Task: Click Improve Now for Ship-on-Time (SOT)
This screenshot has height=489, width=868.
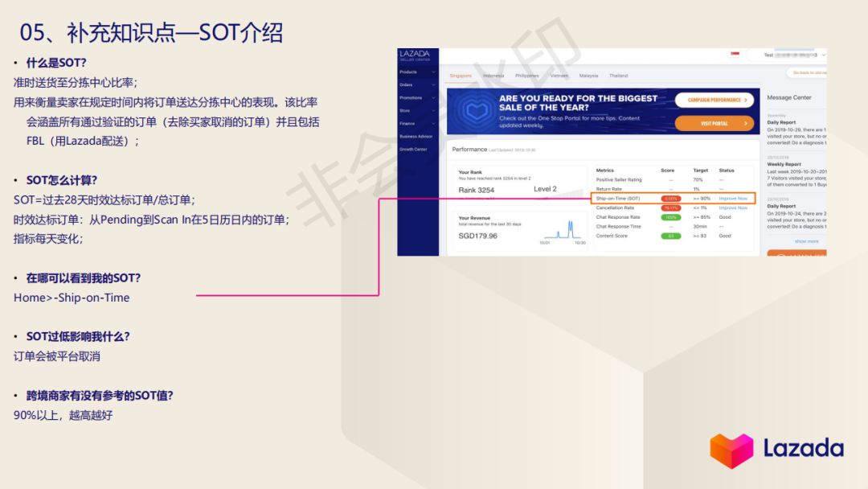Action: pyautogui.click(x=733, y=199)
